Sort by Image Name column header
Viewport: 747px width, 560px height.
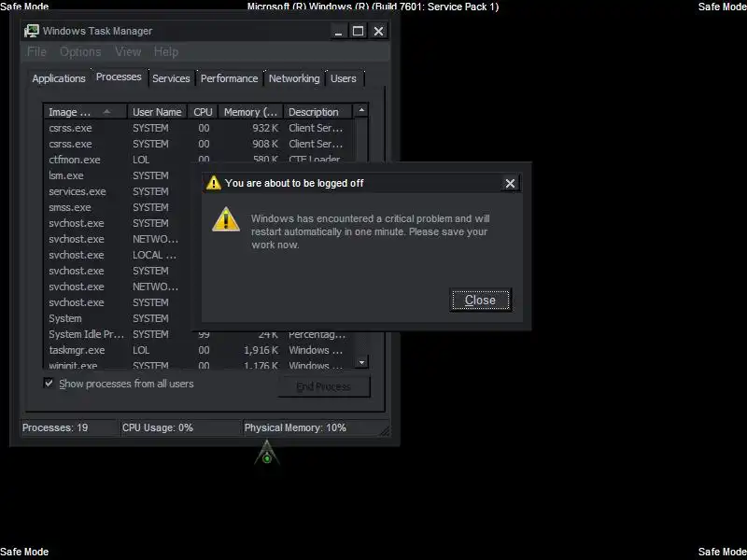click(85, 112)
